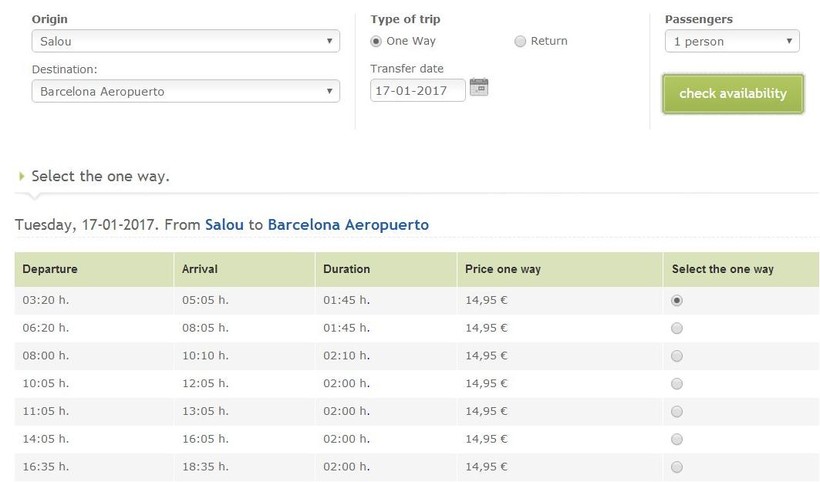
Task: Click the Barcelona Aeropuerto link in the heading
Action: (x=348, y=225)
